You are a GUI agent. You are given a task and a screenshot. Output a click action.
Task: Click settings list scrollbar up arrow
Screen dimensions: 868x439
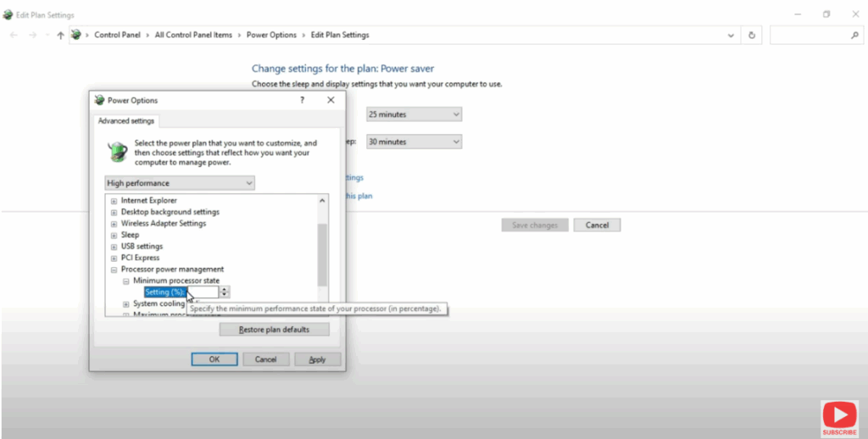[322, 200]
